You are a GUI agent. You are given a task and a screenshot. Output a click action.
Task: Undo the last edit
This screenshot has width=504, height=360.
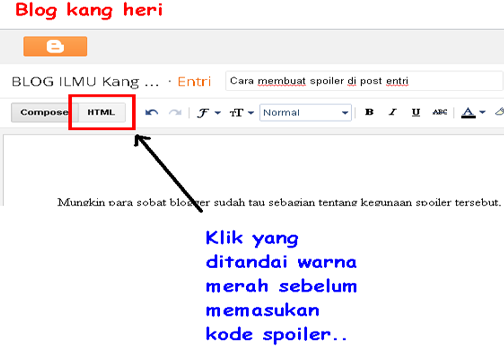[x=152, y=113]
